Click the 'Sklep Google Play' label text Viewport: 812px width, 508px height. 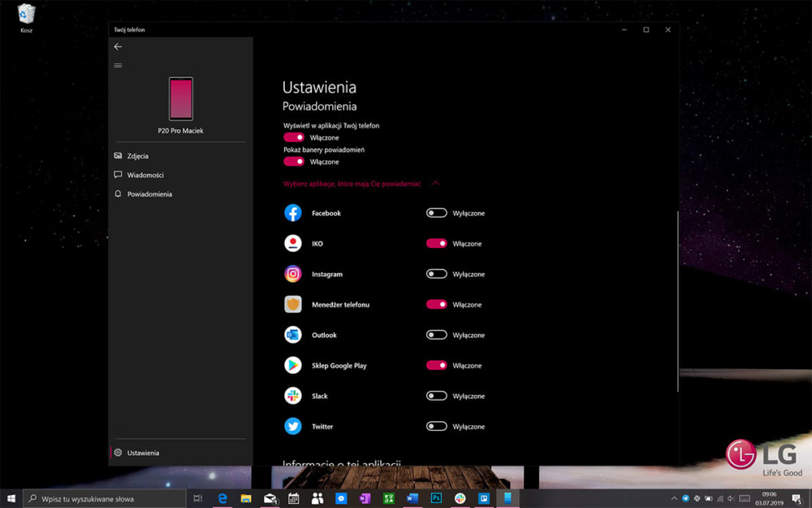[339, 366]
